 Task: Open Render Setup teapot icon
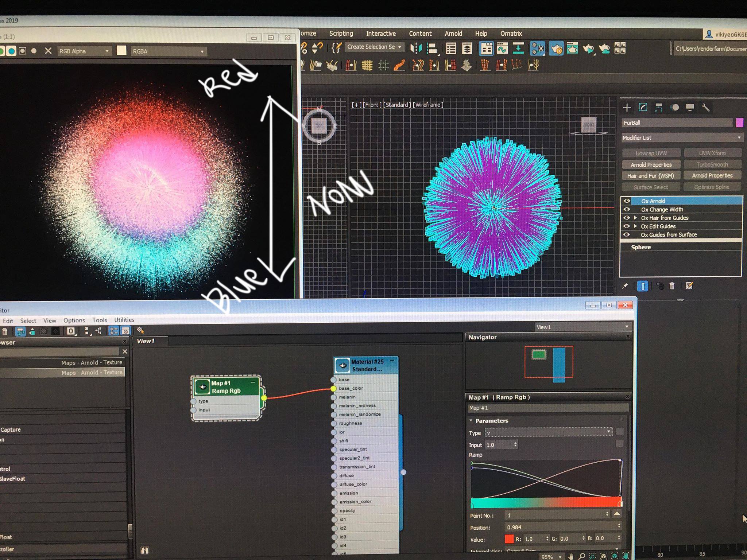pos(556,48)
